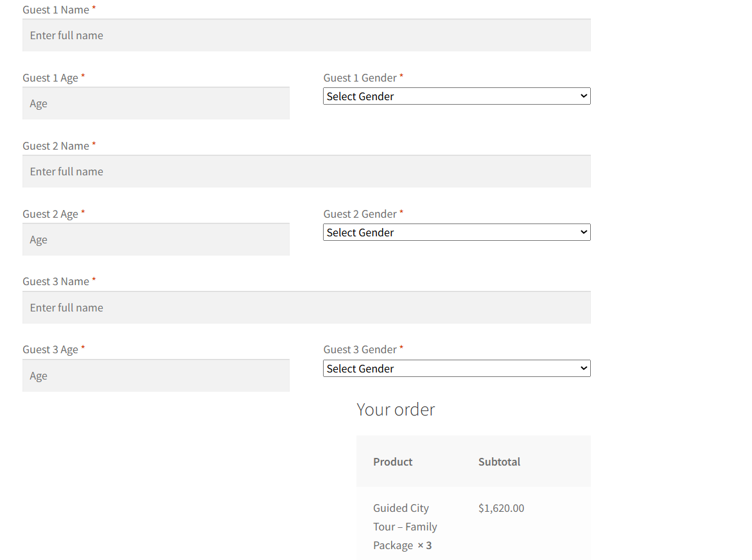Click the Guest 3 Age input

click(x=155, y=376)
